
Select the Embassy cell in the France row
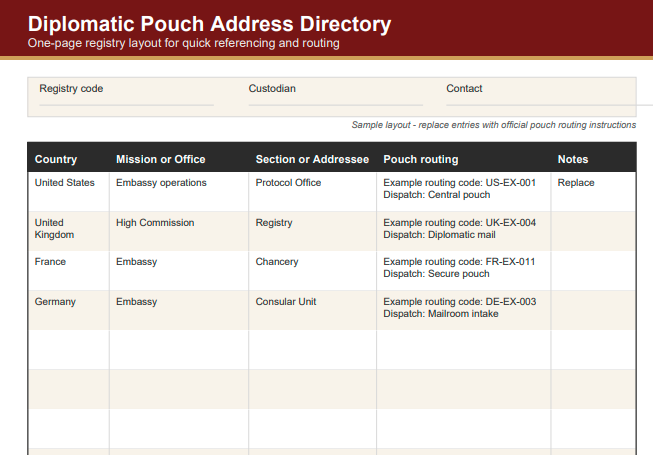(179, 271)
